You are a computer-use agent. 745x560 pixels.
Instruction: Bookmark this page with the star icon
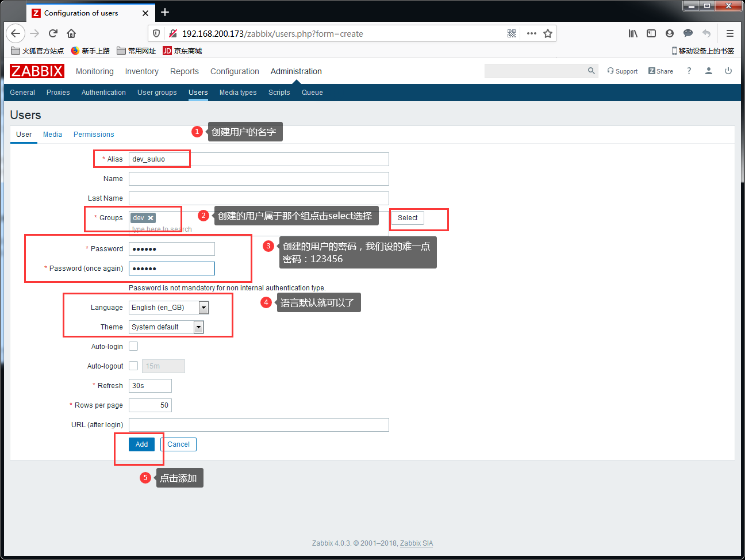(548, 33)
